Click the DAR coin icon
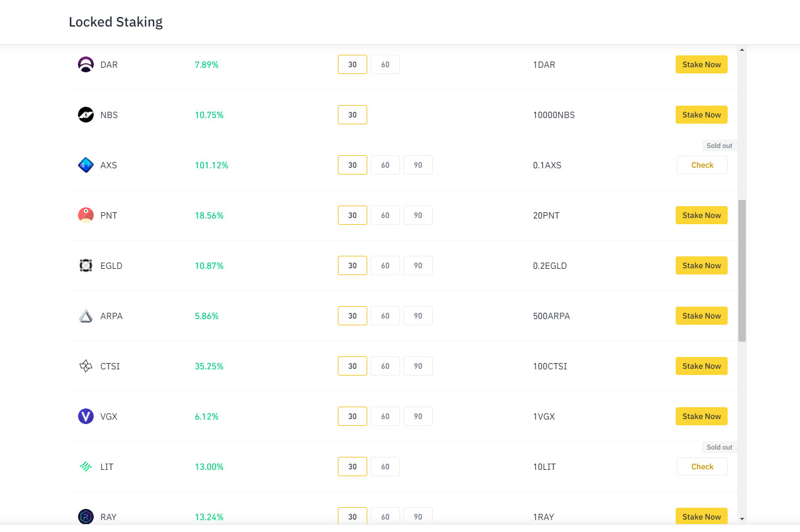Image resolution: width=800 pixels, height=532 pixels. tap(86, 64)
